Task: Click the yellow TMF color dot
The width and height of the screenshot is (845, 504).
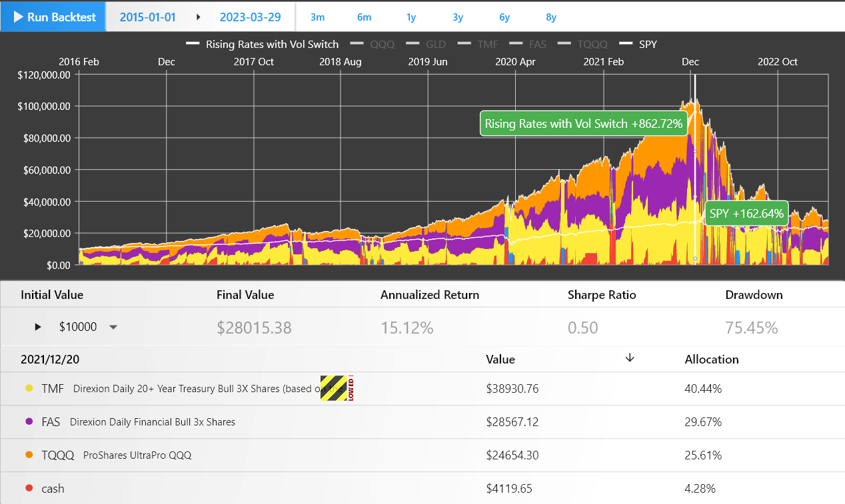Action: [29, 388]
